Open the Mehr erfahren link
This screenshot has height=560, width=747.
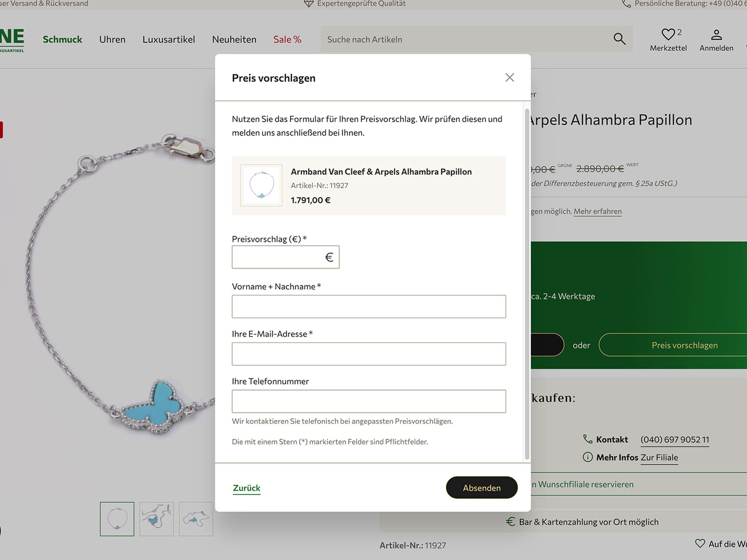[597, 211]
